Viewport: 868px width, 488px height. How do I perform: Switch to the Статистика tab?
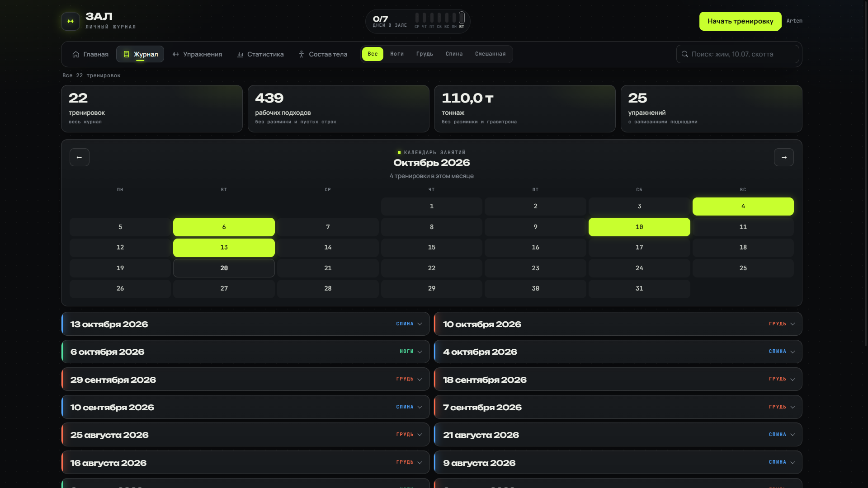pos(260,54)
